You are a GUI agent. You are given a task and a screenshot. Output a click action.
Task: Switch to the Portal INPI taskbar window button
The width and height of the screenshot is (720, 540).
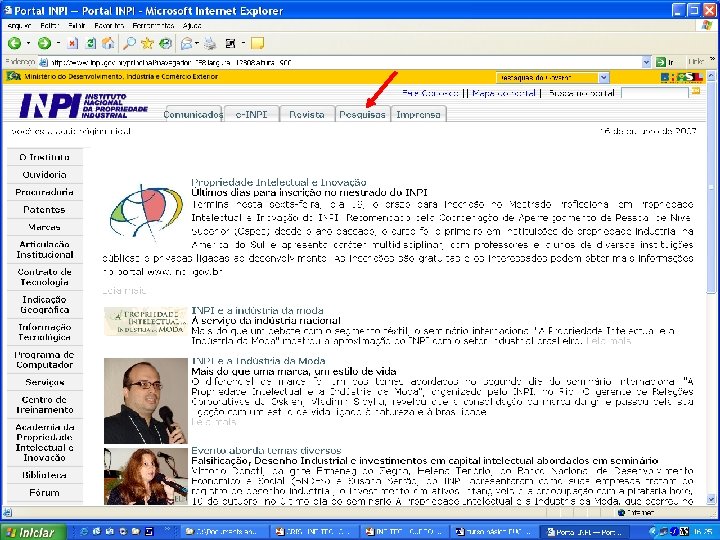click(x=585, y=532)
